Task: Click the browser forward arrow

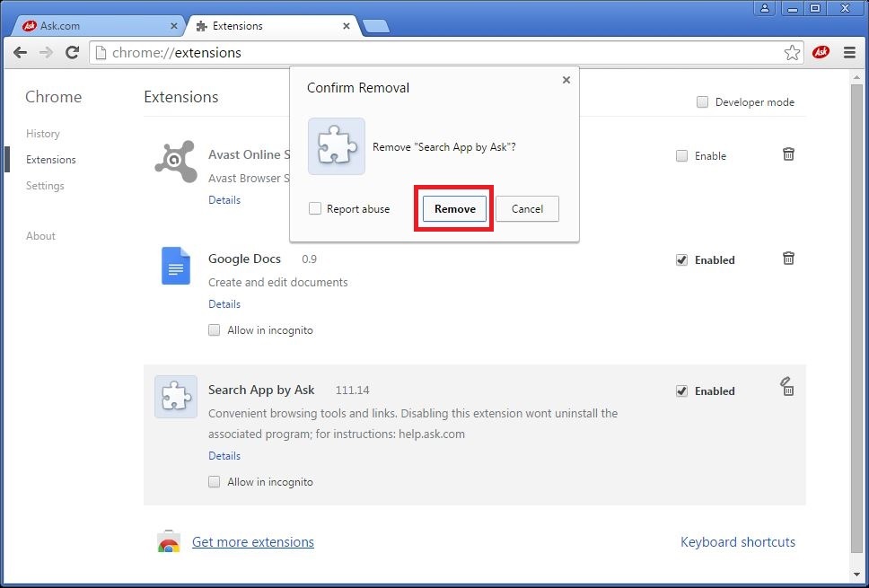Action: tap(47, 53)
